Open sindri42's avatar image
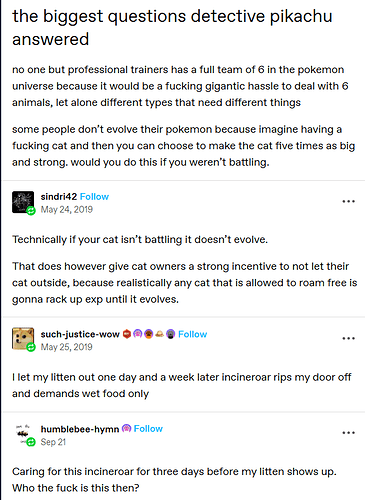Viewport: 365px width, 500px height. click(x=23, y=202)
